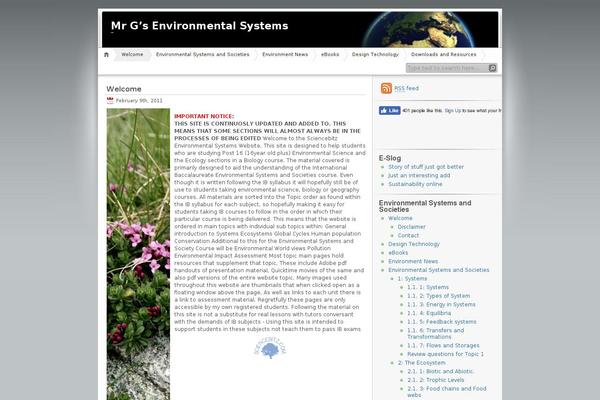
Task: Open the Design Technology menu tab
Action: [x=375, y=54]
